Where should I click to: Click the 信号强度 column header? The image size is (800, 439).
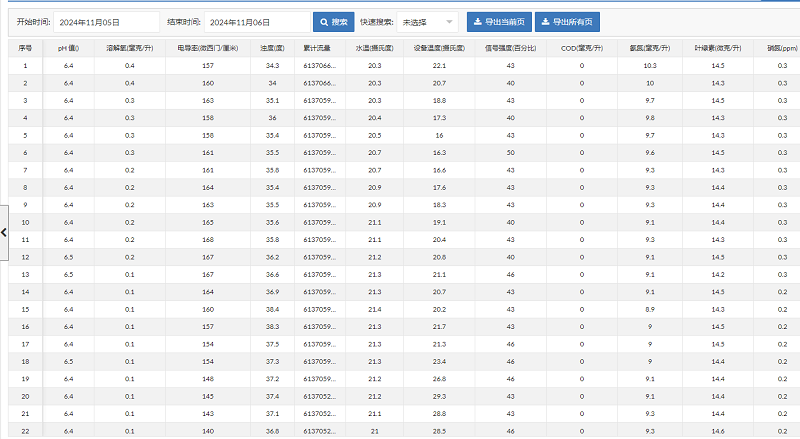coord(510,47)
